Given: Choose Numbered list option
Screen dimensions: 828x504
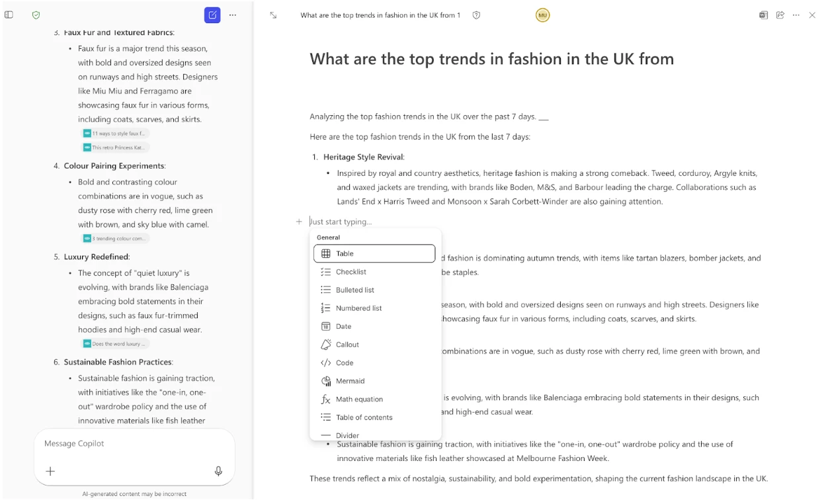Looking at the screenshot, I should (374, 308).
